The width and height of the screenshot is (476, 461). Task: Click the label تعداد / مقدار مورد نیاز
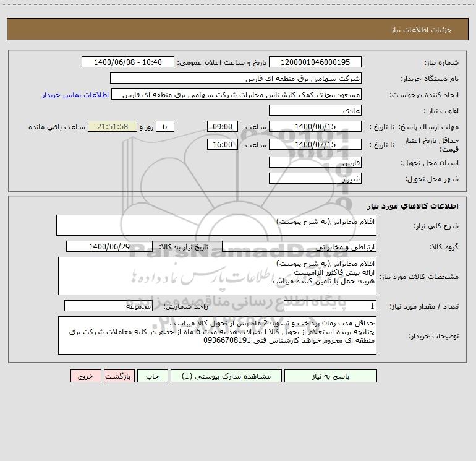pyautogui.click(x=424, y=306)
